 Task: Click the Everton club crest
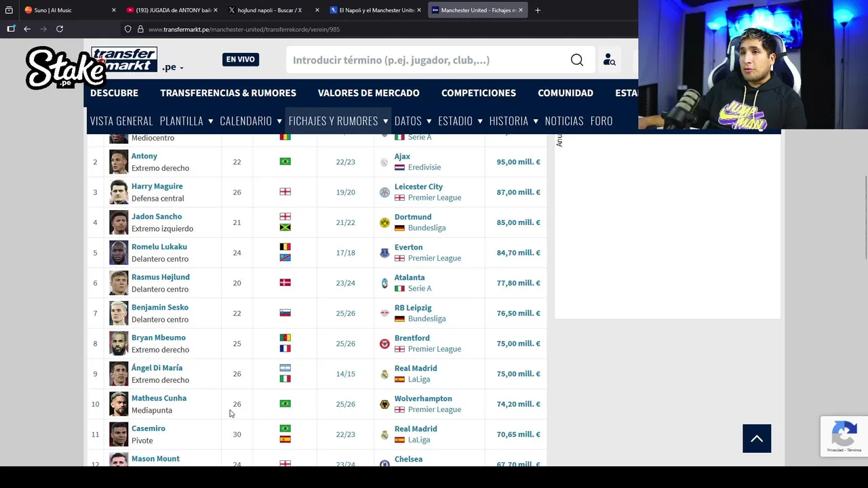(384, 253)
